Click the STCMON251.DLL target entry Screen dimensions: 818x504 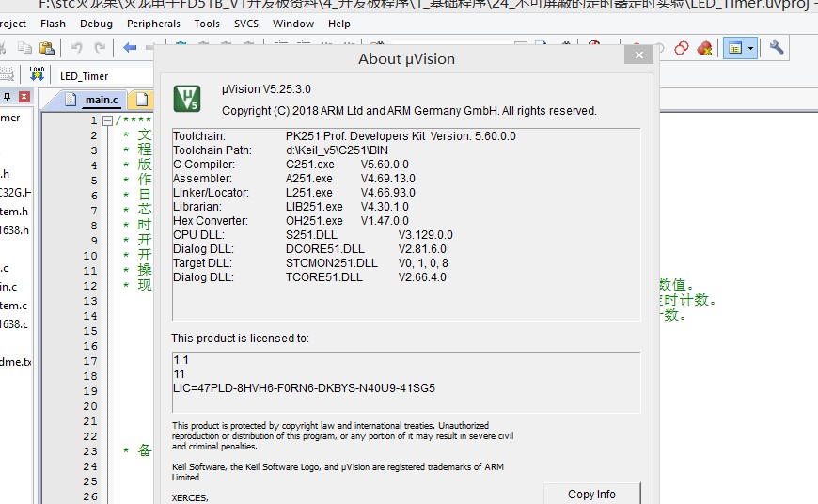pos(332,263)
